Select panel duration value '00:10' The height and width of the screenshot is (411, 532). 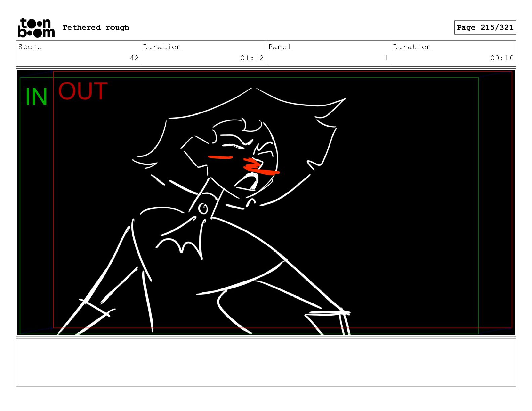coord(502,58)
